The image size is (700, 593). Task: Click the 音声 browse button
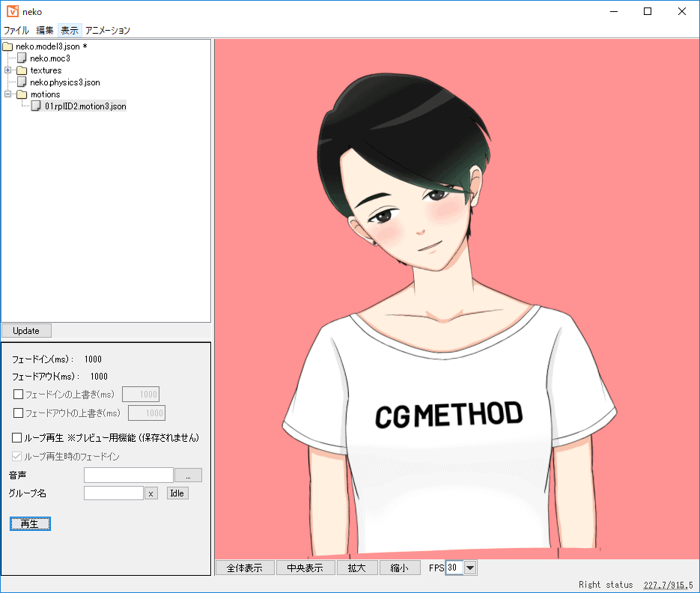click(188, 475)
